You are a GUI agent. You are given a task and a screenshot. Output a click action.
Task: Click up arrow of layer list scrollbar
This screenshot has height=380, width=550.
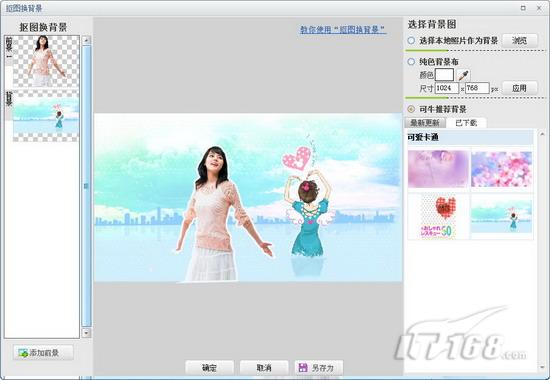click(86, 40)
